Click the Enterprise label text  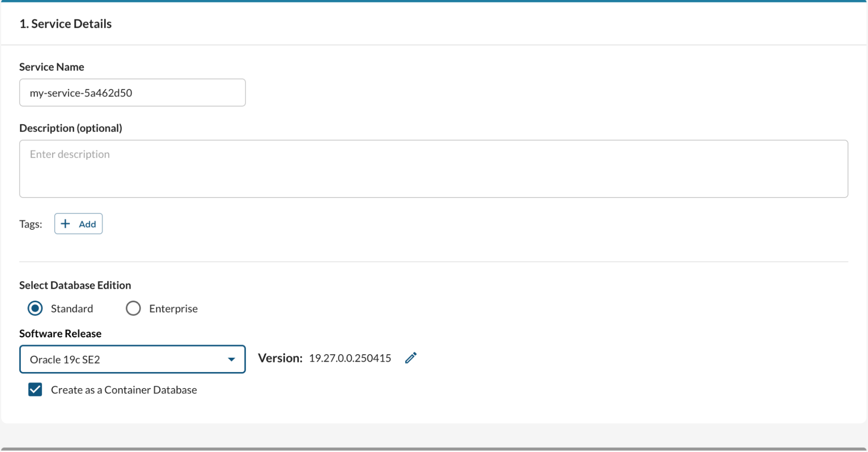click(173, 309)
